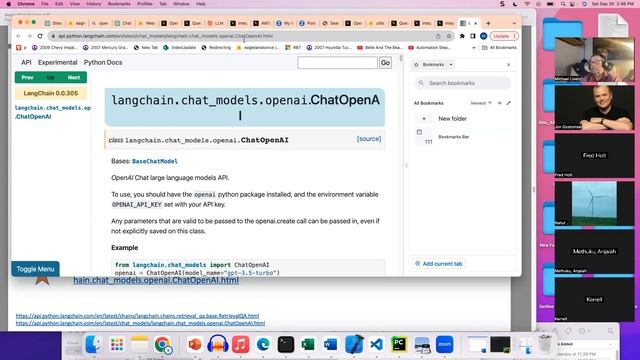Reload the LangChain docs page

click(x=40, y=36)
